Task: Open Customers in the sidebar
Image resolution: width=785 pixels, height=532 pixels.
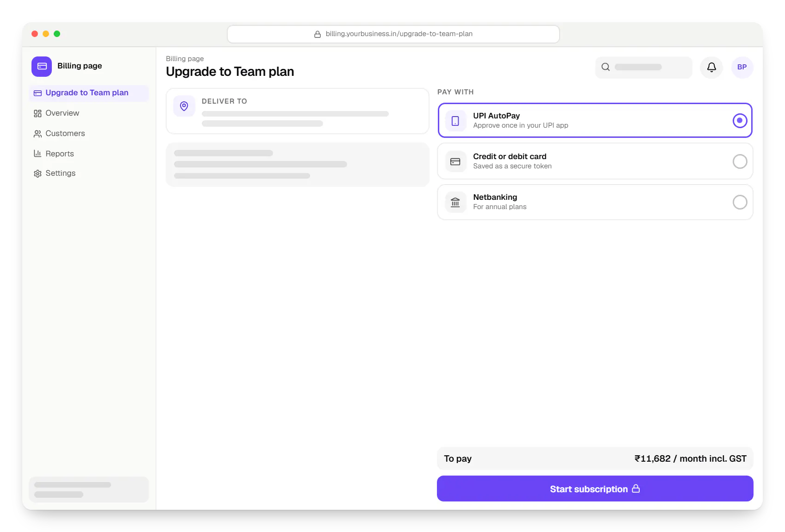Action: 89,134
